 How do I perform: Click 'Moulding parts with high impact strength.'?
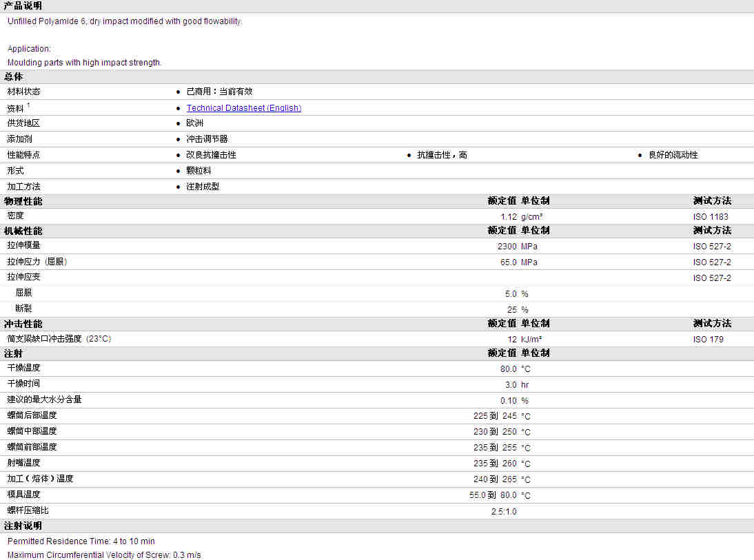tap(84, 63)
